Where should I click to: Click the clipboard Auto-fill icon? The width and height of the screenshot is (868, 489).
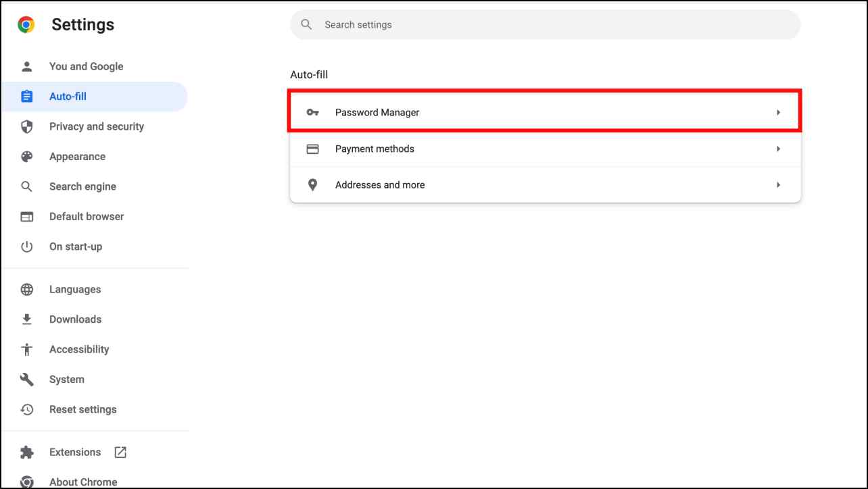point(26,97)
